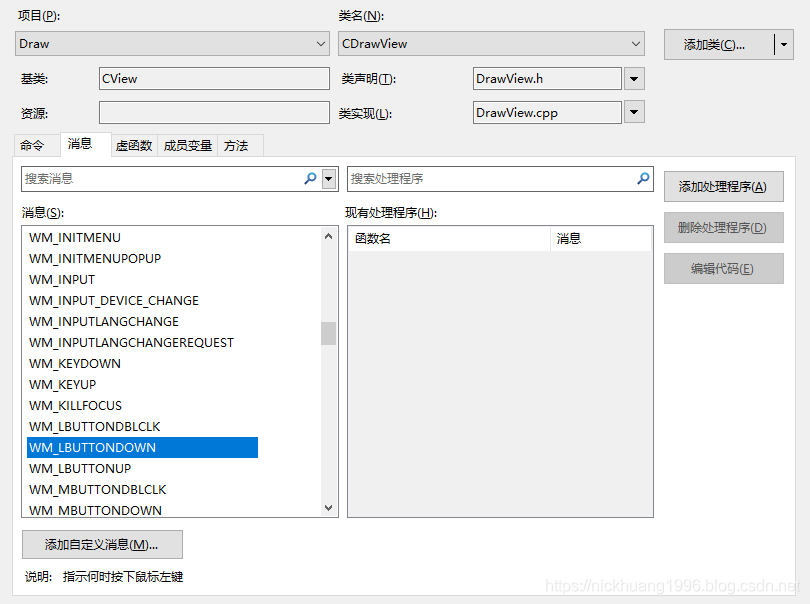The width and height of the screenshot is (810, 604).
Task: Switch to the 成员变量 tab
Action: pos(188,146)
